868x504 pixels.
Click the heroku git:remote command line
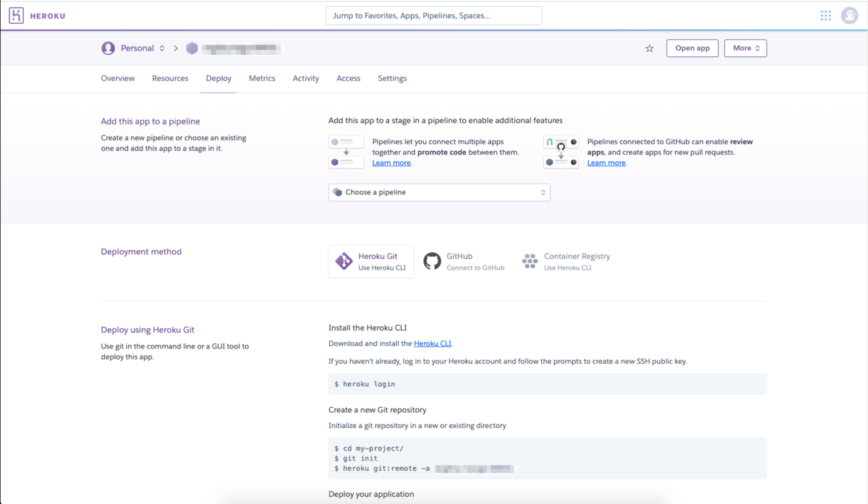(424, 469)
